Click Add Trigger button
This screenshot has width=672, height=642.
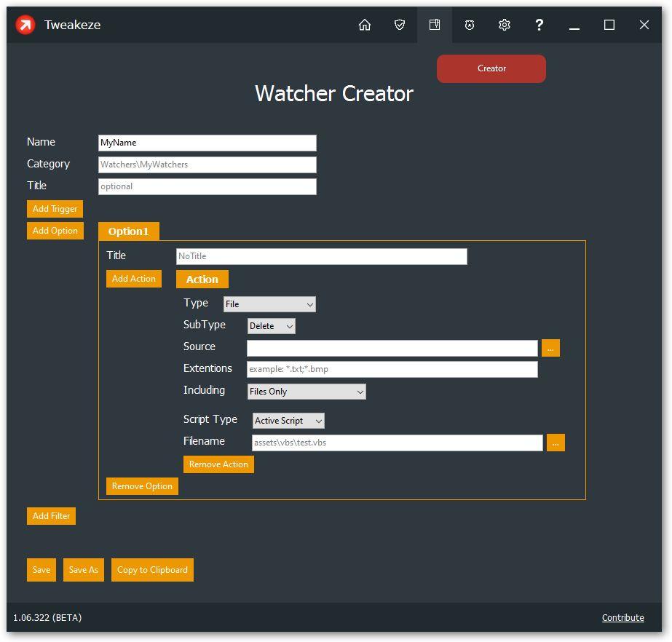pos(55,209)
